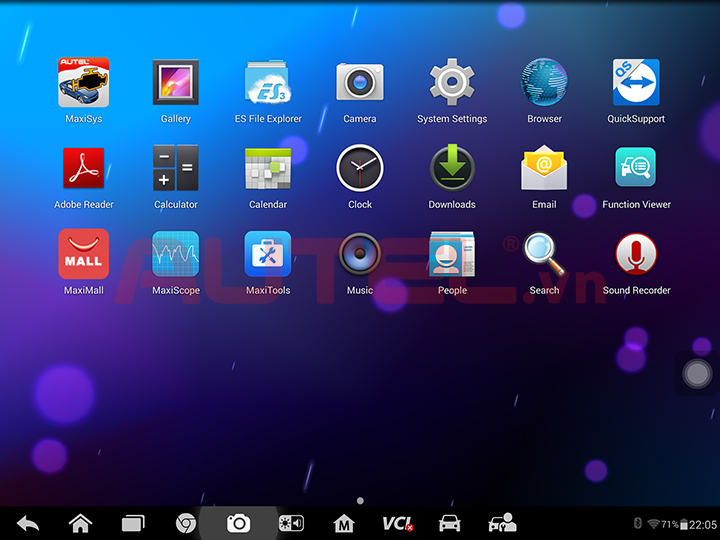The image size is (720, 540).
Task: Open brightness and volume shortcut
Action: pos(291,523)
